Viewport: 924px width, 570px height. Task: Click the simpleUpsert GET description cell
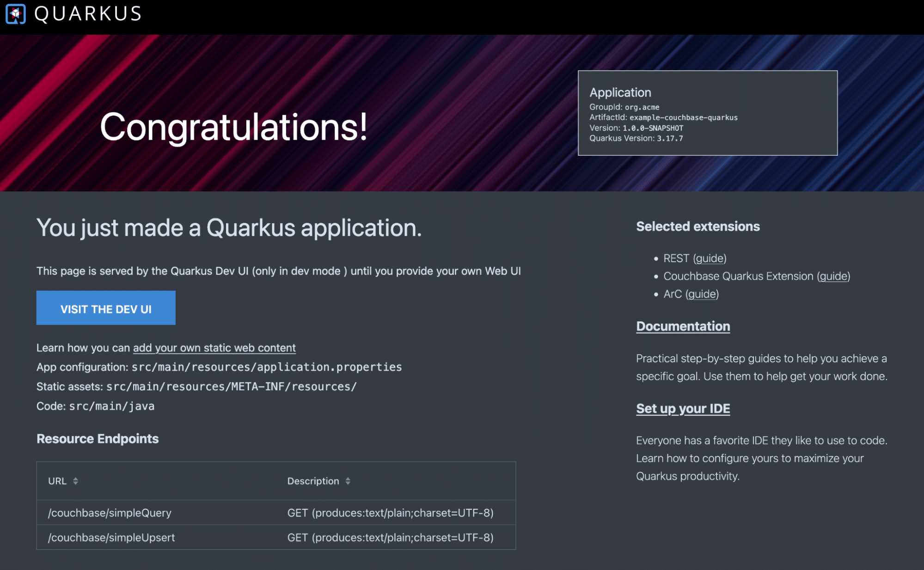point(390,538)
